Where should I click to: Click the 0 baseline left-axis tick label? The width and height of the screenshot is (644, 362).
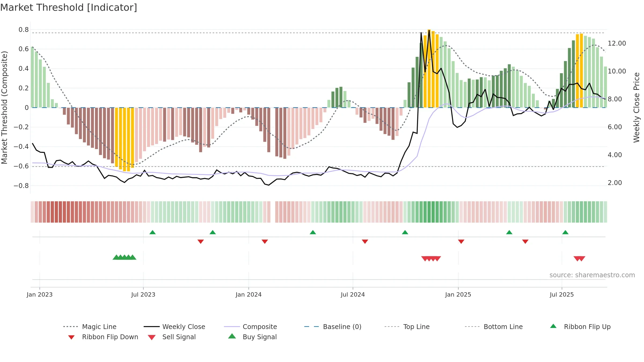point(27,108)
